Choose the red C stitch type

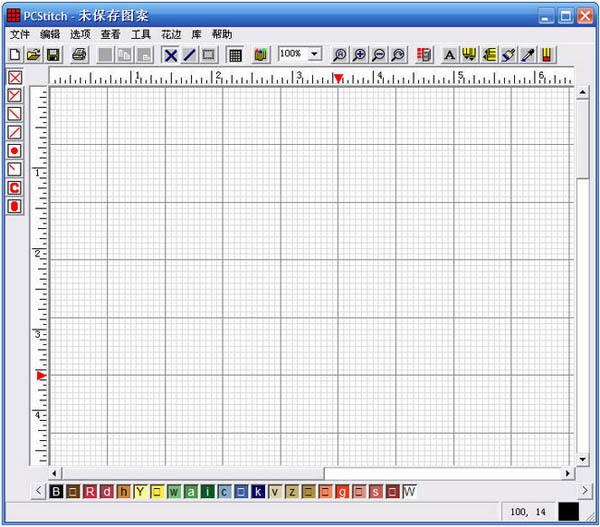point(15,188)
